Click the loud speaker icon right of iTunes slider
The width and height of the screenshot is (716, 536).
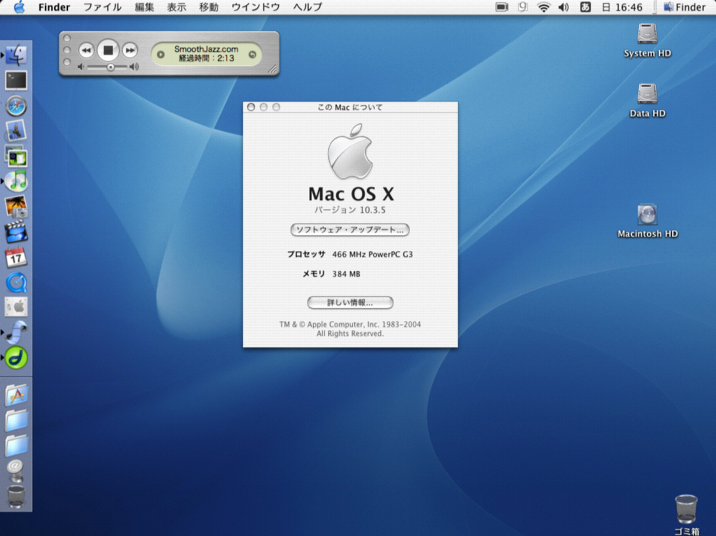tap(134, 67)
